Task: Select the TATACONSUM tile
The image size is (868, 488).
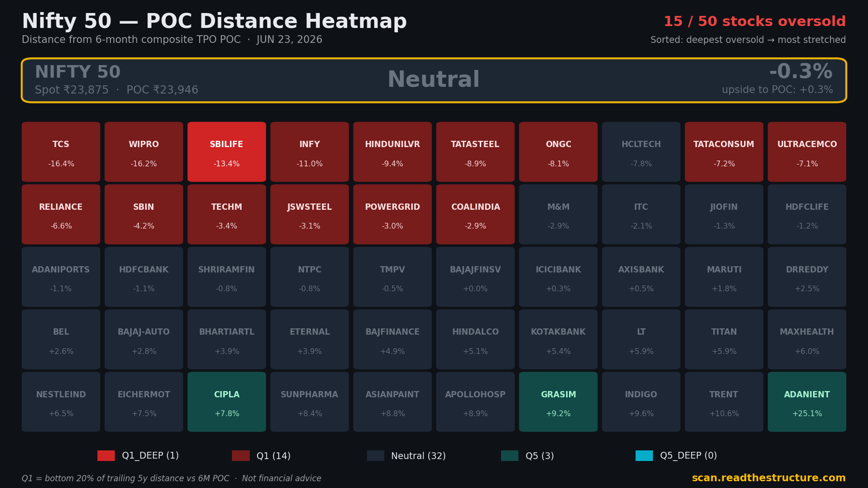Action: click(x=724, y=152)
